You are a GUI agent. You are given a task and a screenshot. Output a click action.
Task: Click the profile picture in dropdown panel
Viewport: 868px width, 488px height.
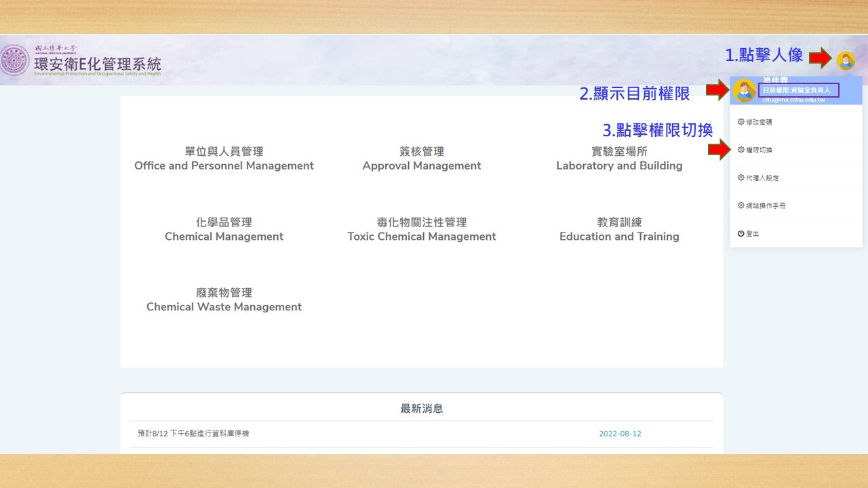click(x=744, y=90)
